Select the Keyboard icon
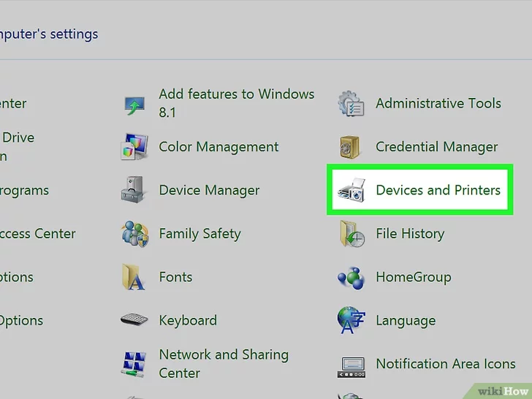The height and width of the screenshot is (399, 532). point(134,321)
